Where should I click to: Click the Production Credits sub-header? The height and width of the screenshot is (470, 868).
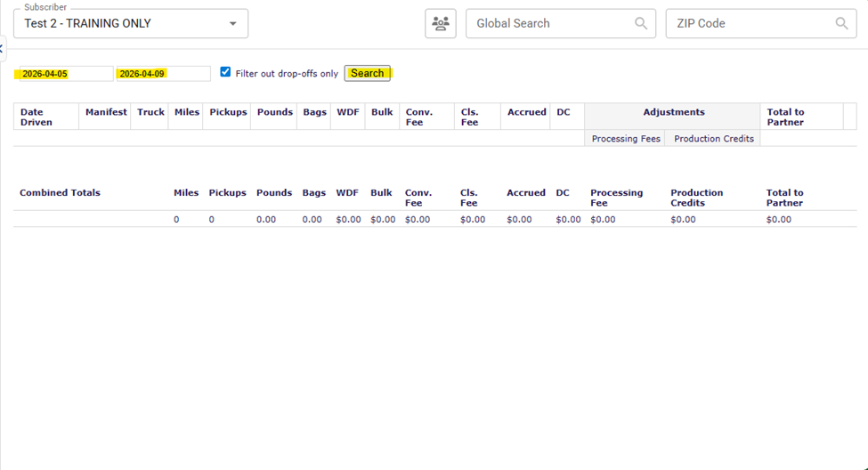click(713, 139)
